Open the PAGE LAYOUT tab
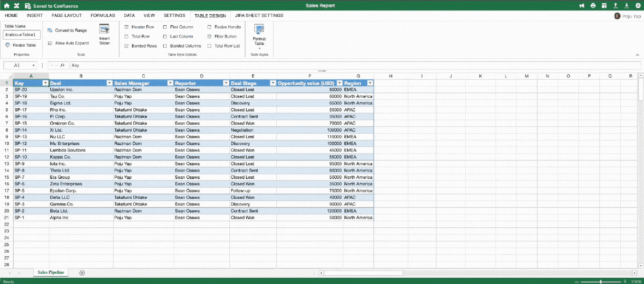 click(66, 15)
